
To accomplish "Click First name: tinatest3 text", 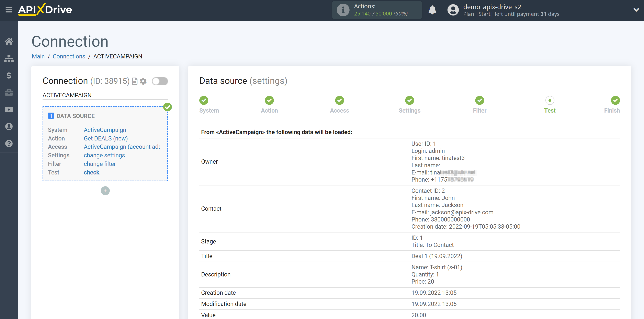I will click(438, 158).
